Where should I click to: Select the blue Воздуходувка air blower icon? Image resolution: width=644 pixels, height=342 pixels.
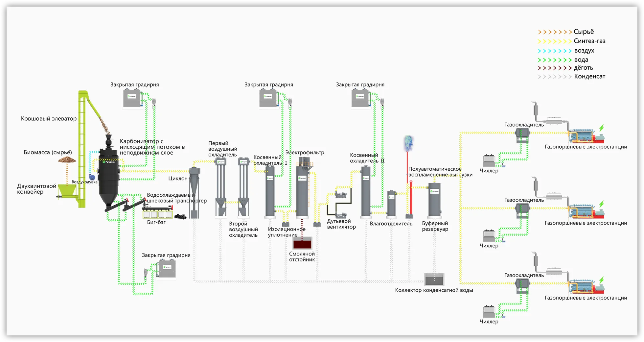coord(92,177)
